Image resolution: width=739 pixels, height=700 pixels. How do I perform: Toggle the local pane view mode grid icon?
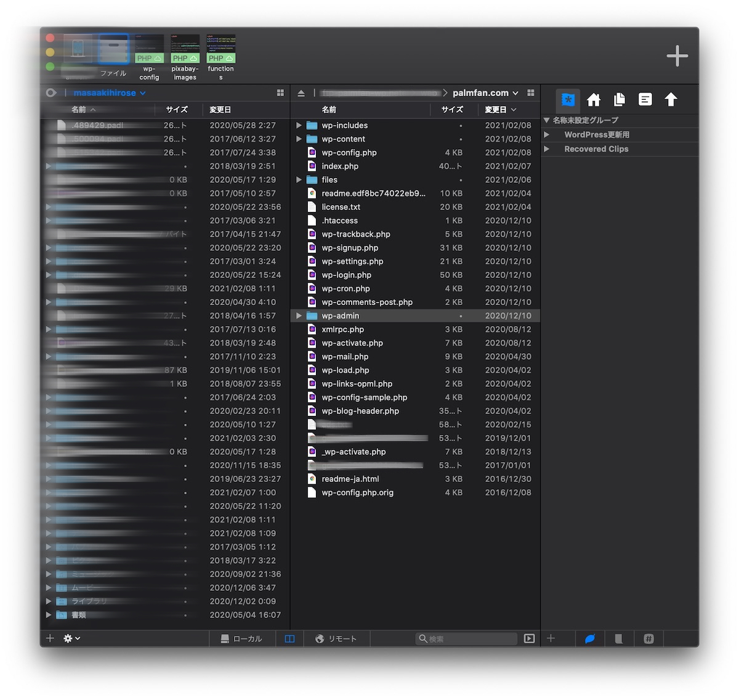click(x=280, y=93)
